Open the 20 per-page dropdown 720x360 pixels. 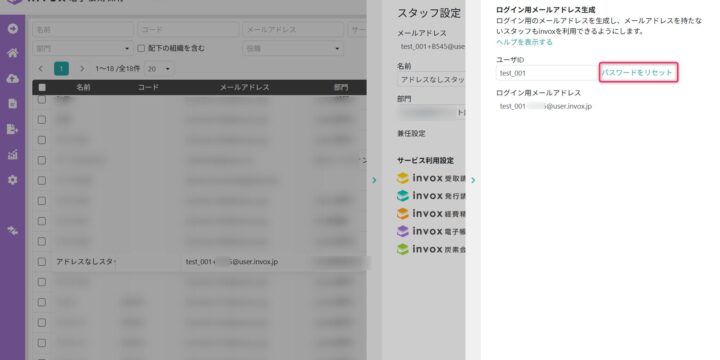coord(159,69)
